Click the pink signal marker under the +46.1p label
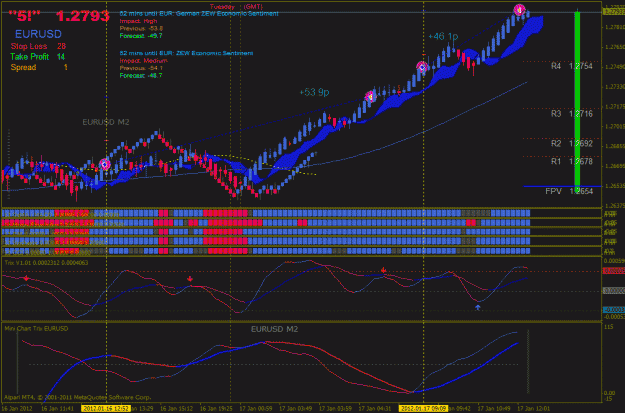This screenshot has height=413, width=625. tap(422, 67)
